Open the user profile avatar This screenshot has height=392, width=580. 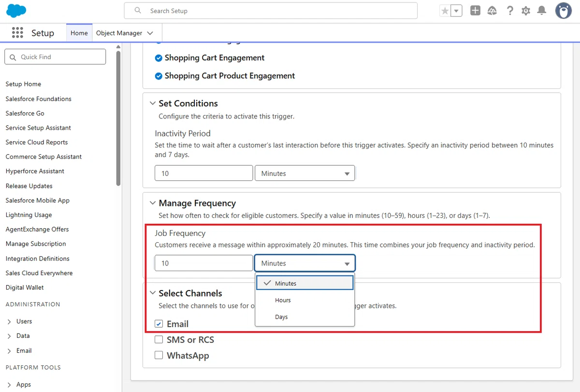[x=564, y=11]
